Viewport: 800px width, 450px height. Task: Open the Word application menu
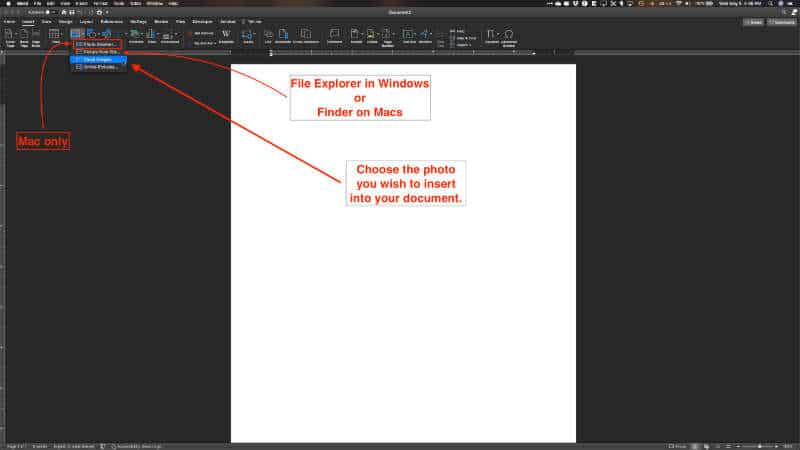coord(22,3)
